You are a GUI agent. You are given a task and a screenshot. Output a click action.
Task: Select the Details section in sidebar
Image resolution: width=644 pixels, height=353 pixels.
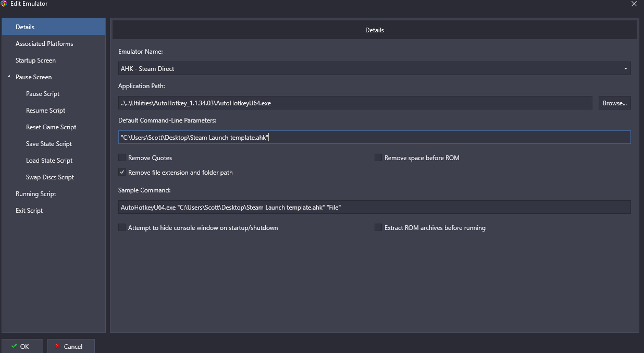tap(54, 27)
